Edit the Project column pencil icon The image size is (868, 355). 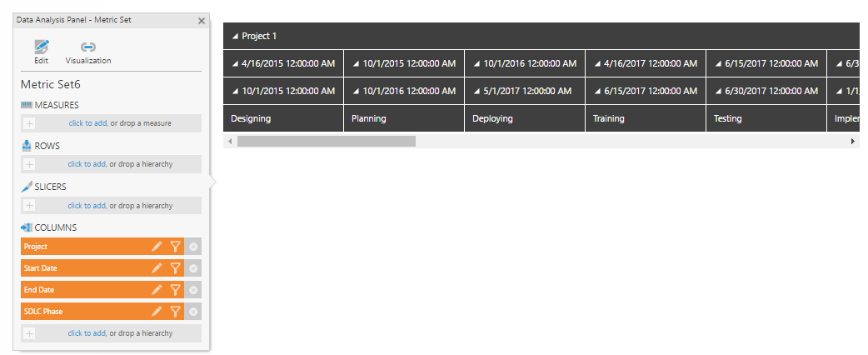(157, 247)
